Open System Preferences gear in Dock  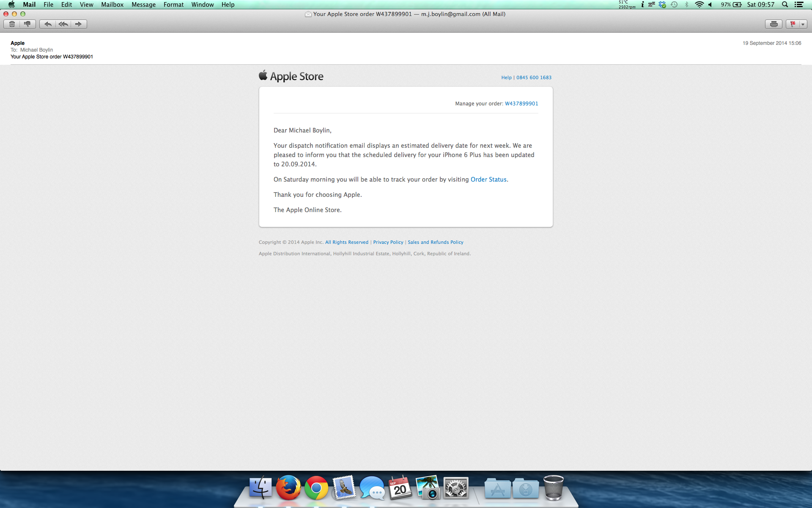[456, 488]
